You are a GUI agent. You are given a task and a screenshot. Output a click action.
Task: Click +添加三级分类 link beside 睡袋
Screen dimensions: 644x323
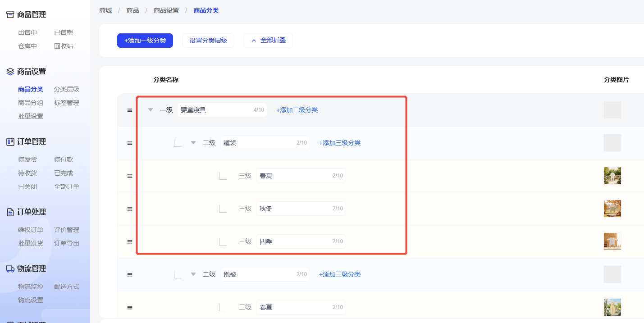tap(340, 143)
